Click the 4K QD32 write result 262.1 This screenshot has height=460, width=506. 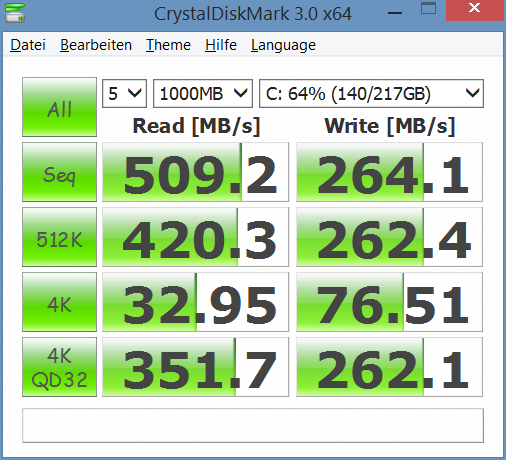coord(389,367)
